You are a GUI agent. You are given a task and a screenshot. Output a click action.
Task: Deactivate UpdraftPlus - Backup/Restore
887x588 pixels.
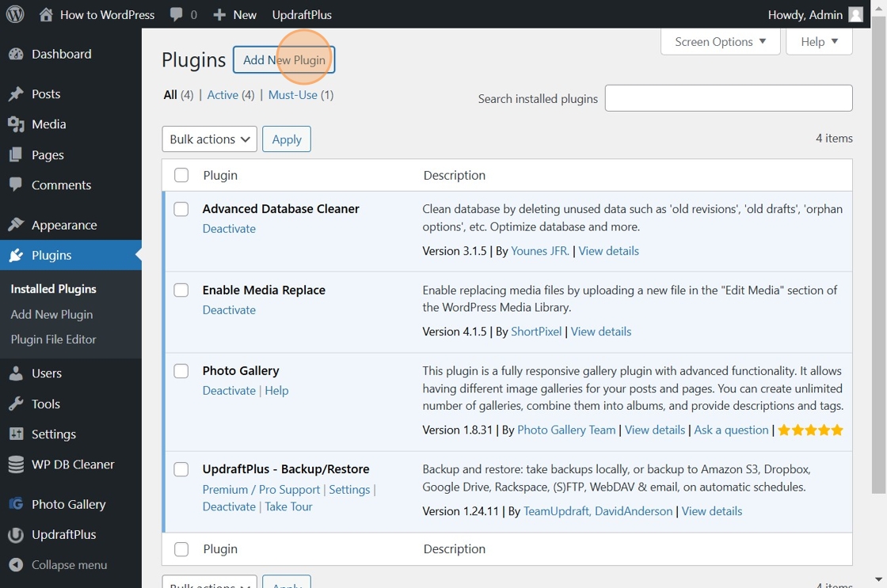(x=229, y=506)
